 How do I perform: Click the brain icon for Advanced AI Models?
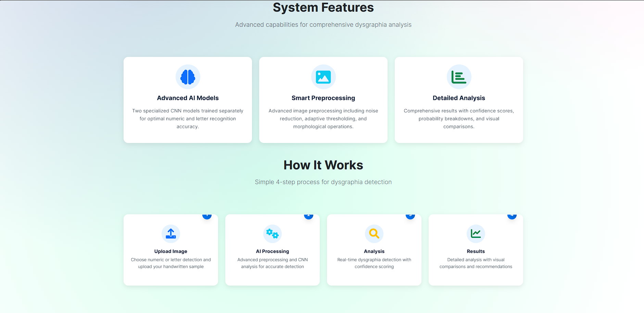pyautogui.click(x=188, y=77)
